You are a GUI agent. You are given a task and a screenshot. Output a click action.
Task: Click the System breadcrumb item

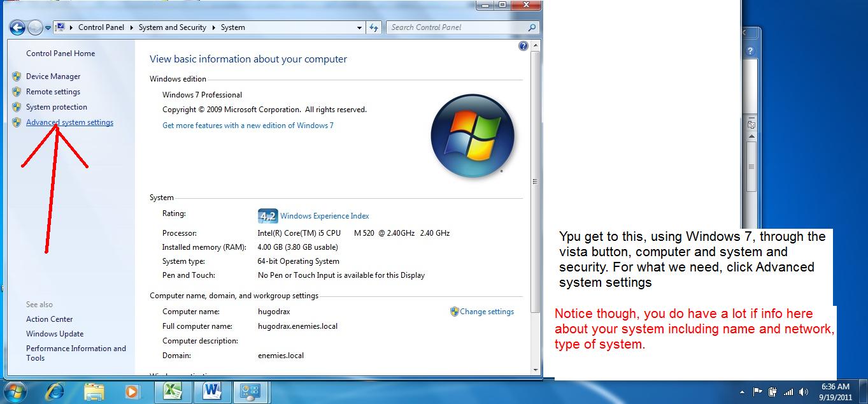pos(233,27)
